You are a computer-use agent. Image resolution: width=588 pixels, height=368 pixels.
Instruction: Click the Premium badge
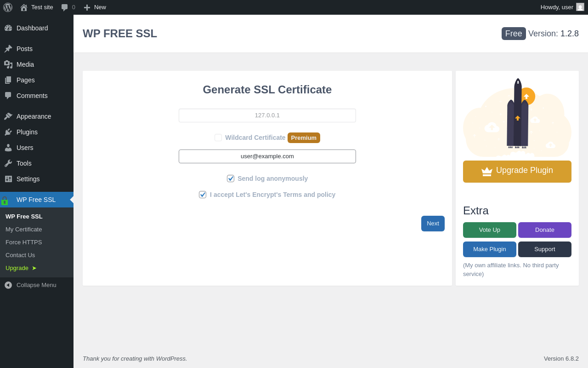pyautogui.click(x=304, y=138)
